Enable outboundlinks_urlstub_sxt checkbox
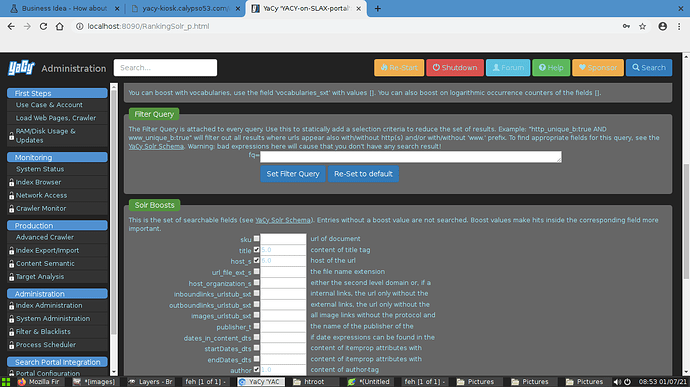Screen dimensions: 690x387 click(257, 304)
